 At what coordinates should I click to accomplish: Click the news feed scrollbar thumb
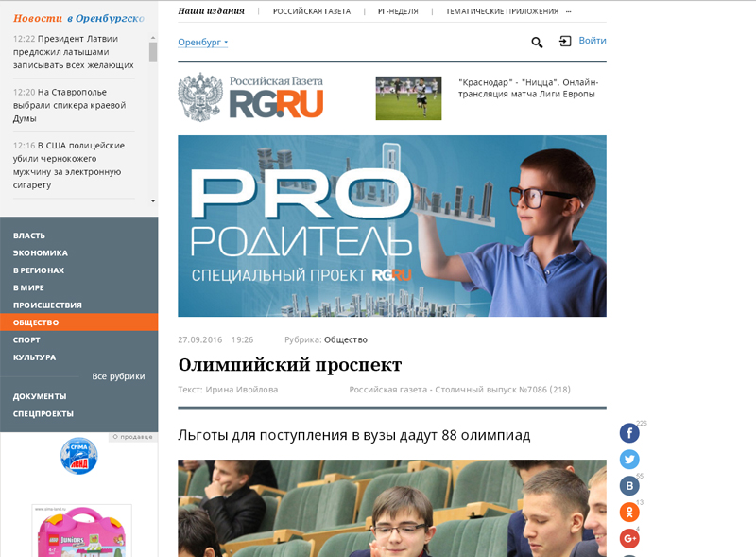click(x=153, y=52)
